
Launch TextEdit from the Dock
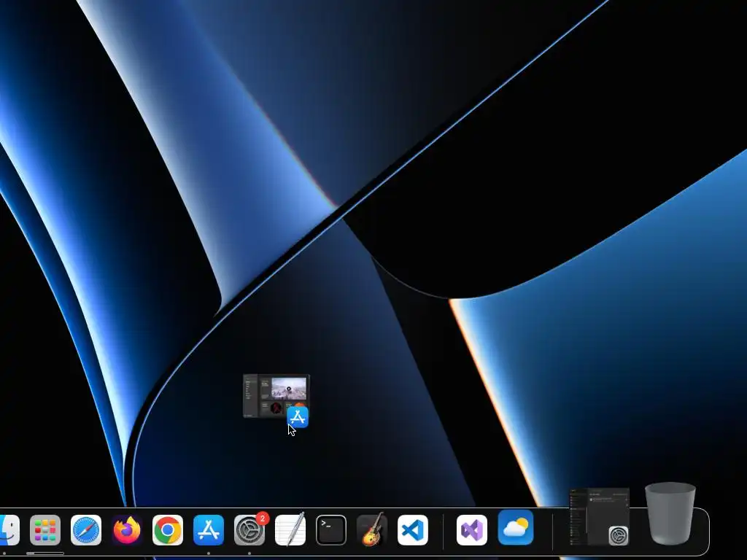(x=290, y=530)
